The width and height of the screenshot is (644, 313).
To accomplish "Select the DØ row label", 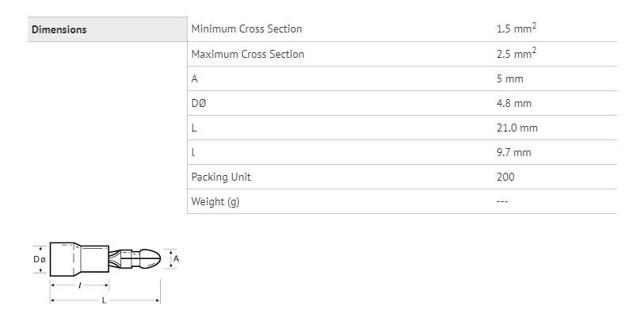I will (x=198, y=104).
